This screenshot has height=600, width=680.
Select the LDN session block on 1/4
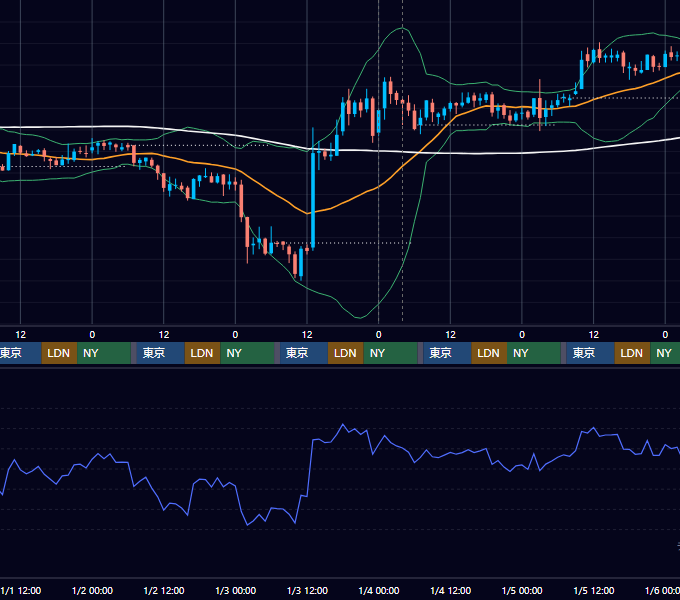[489, 353]
